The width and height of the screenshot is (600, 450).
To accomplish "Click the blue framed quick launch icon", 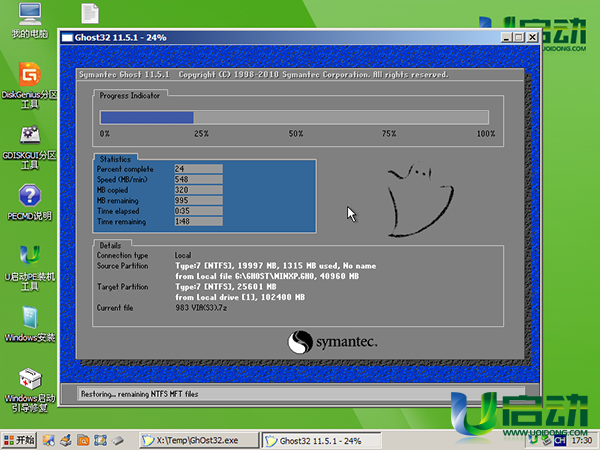I will coord(100,440).
